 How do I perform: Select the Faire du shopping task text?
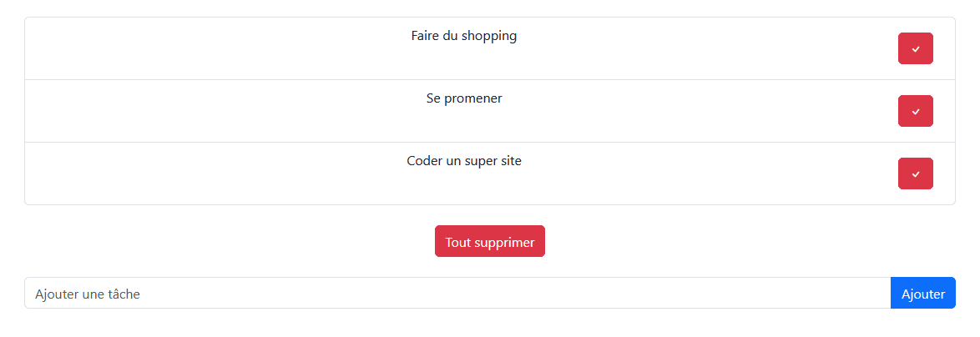click(x=464, y=36)
